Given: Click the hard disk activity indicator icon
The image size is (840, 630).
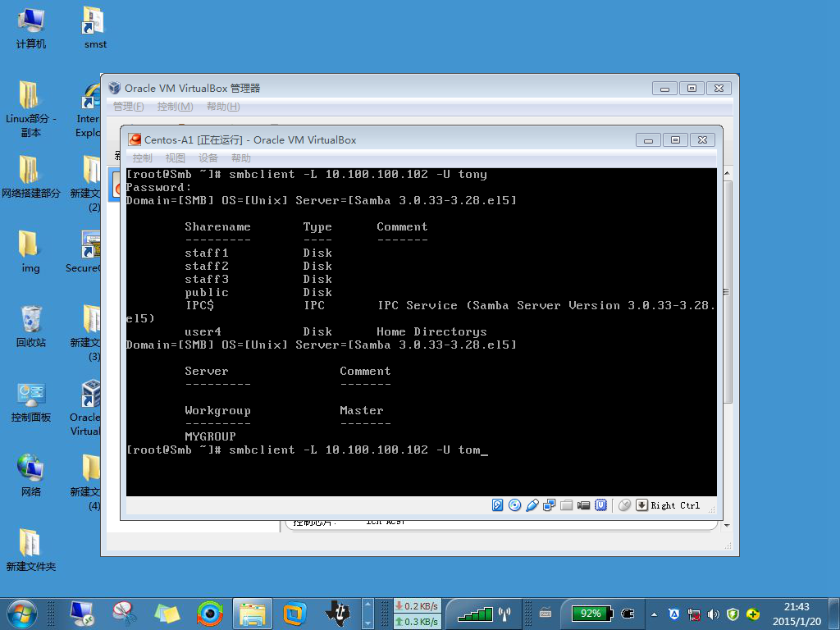Looking at the screenshot, I should 497,505.
